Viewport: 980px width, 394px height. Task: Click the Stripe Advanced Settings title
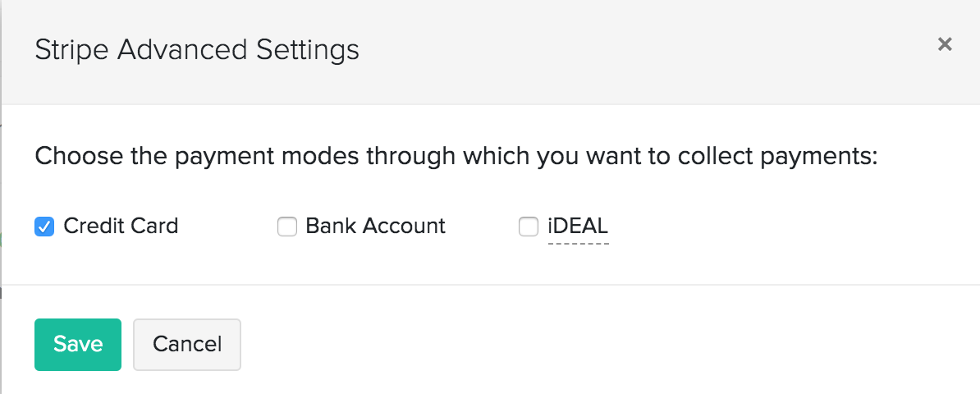(197, 50)
